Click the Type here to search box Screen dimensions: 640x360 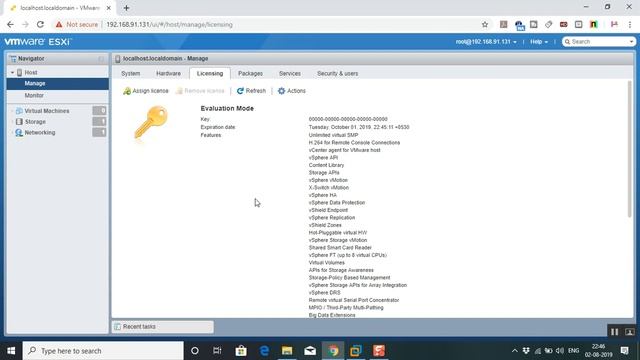[x=103, y=351]
